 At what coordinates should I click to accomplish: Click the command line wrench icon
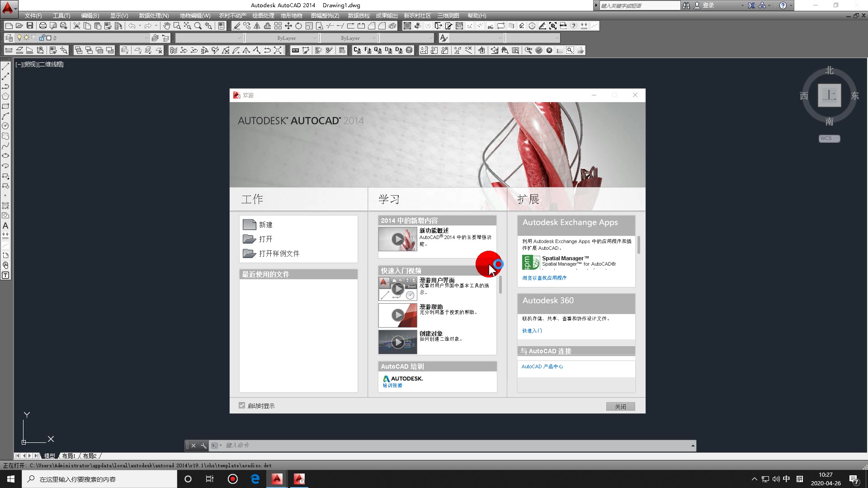pos(203,446)
